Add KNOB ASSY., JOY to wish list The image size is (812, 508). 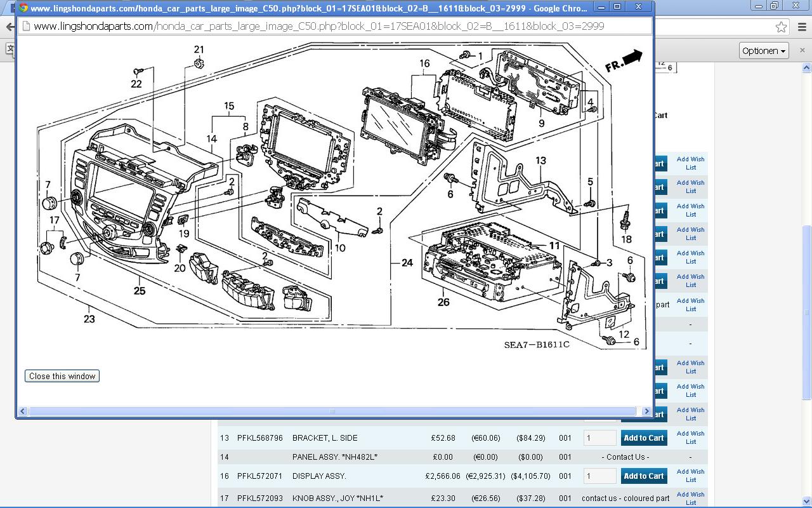click(x=690, y=498)
